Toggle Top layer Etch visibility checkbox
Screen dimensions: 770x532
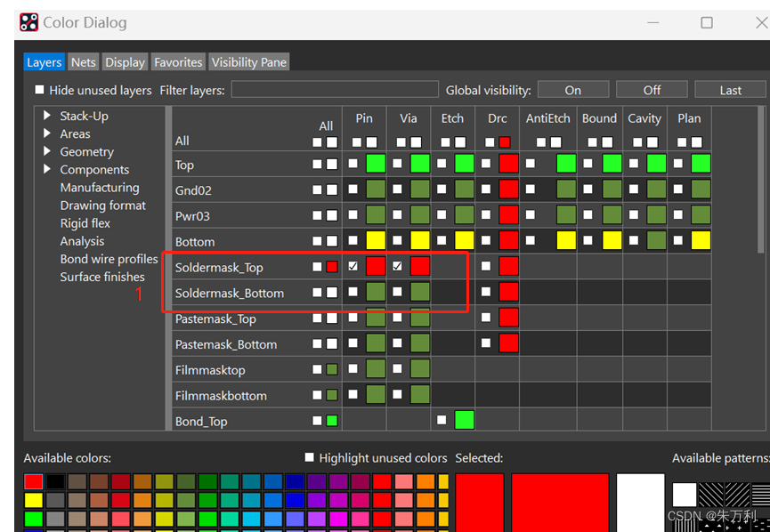click(442, 164)
